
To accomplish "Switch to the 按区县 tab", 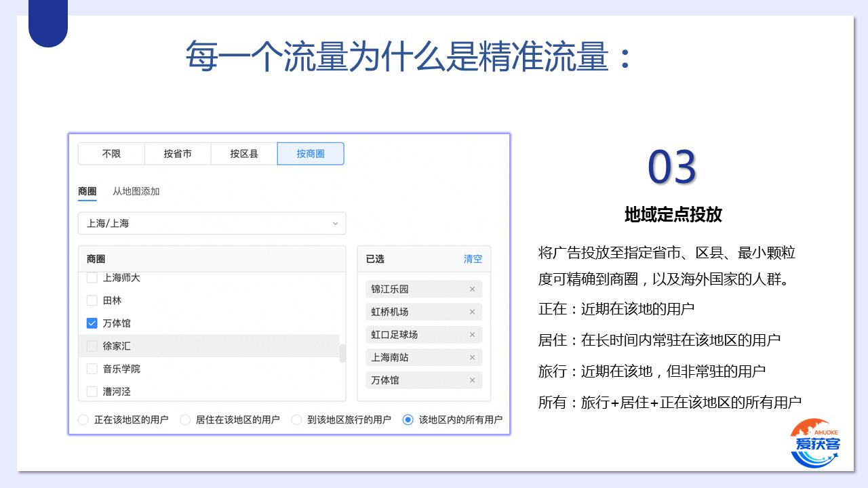I will [244, 154].
